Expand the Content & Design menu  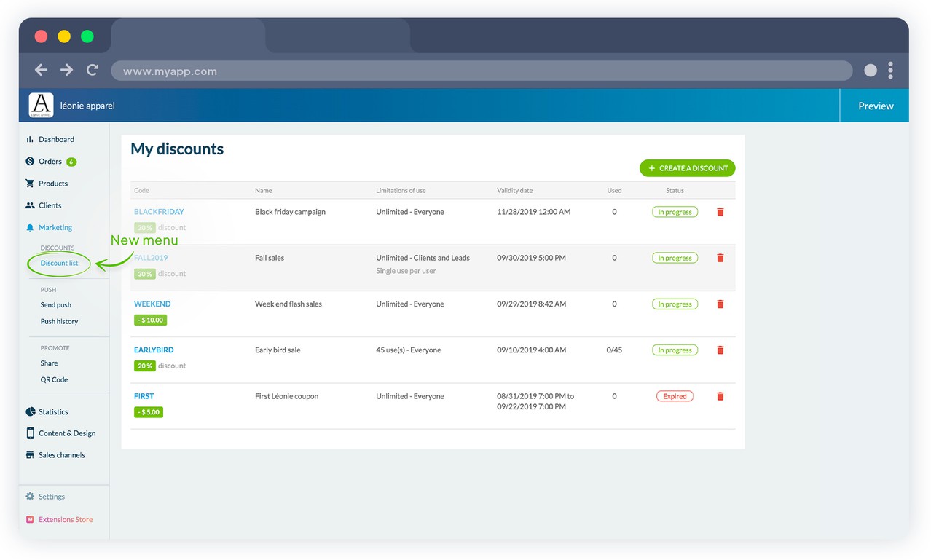click(x=66, y=433)
